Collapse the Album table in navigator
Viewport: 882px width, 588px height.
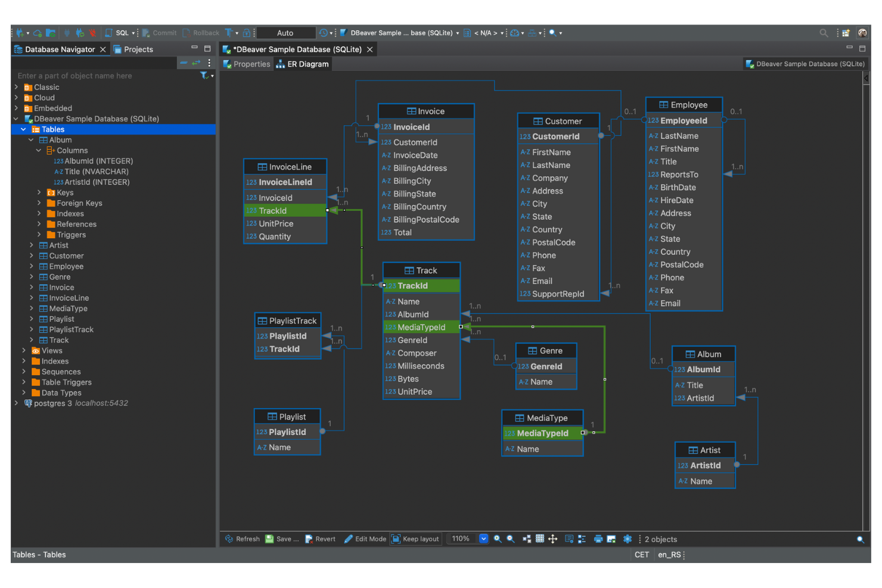tap(31, 139)
